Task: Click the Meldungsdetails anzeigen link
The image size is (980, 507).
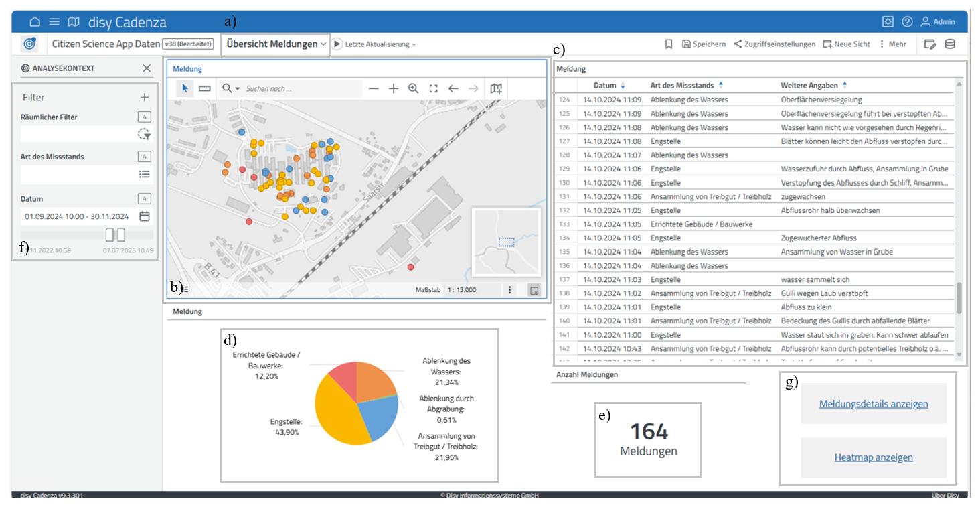Action: click(874, 404)
